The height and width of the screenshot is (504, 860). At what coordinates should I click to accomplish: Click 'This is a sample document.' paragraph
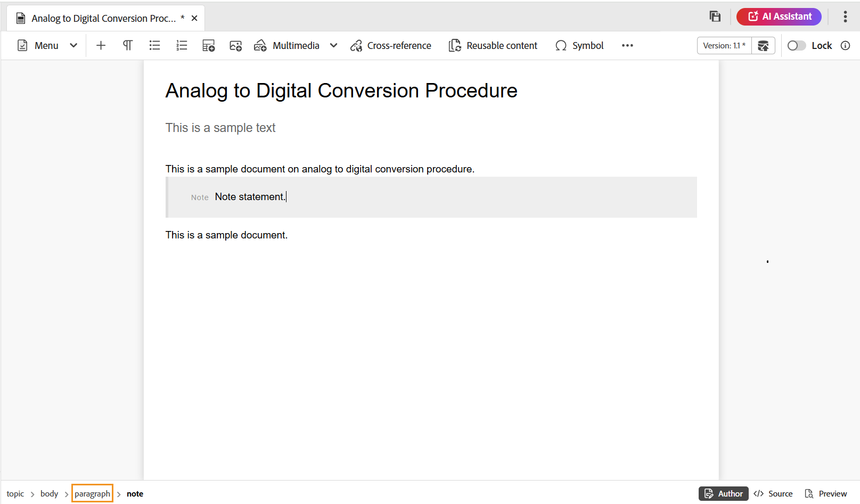click(x=226, y=235)
